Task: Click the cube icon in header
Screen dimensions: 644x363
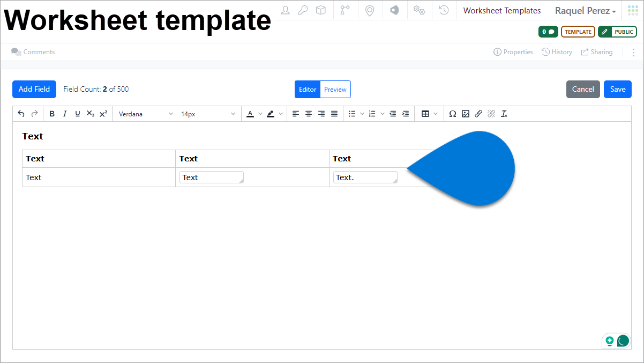Action: tap(321, 10)
